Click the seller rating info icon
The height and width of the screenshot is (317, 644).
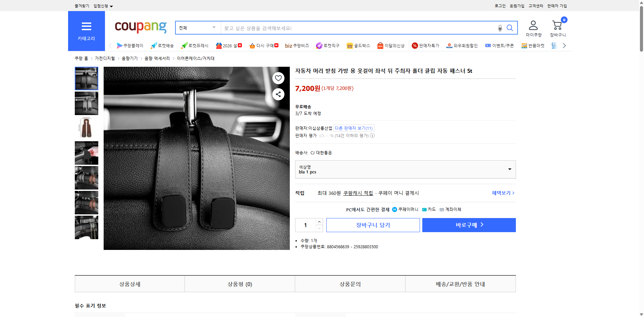pyautogui.click(x=372, y=136)
